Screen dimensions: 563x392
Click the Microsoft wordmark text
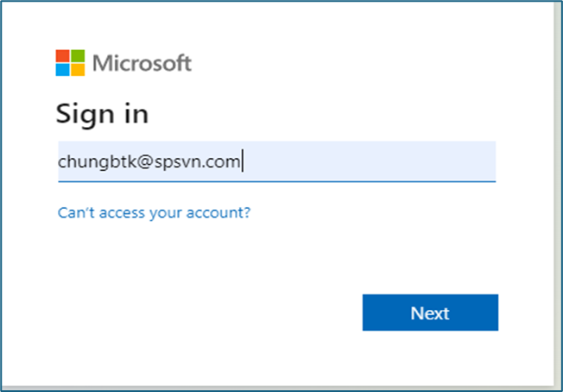pyautogui.click(x=142, y=63)
